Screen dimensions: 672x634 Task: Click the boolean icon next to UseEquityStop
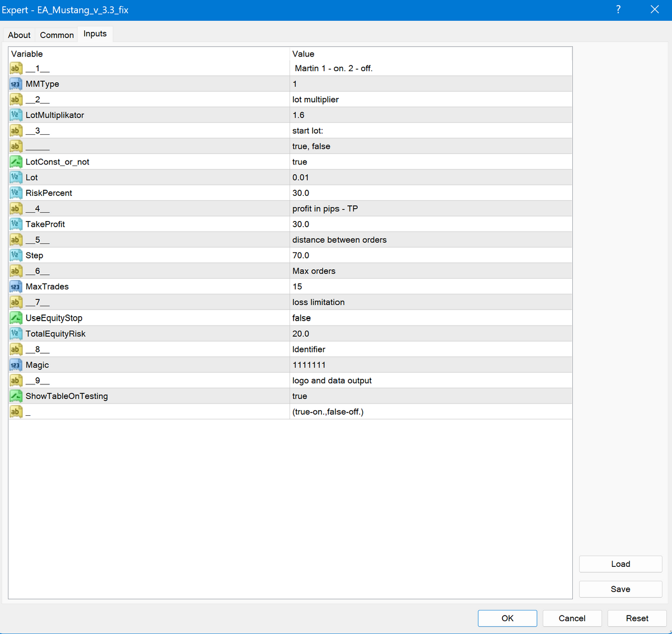(16, 318)
